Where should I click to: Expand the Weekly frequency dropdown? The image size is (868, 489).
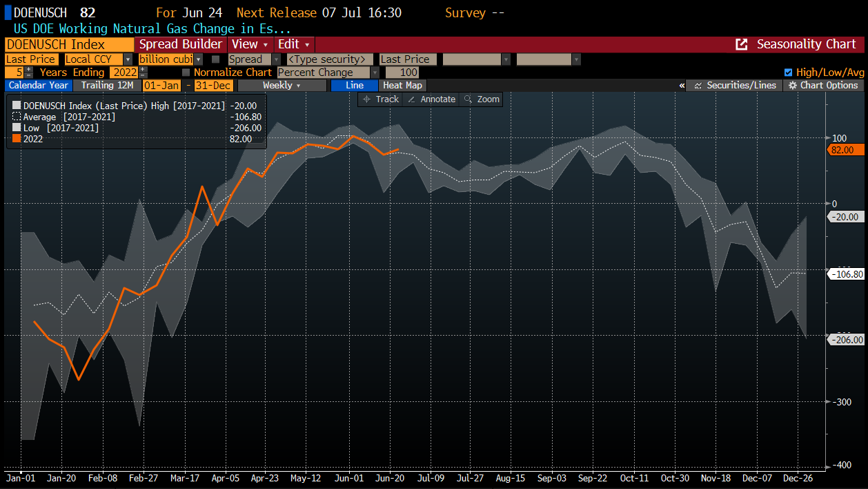click(x=282, y=86)
